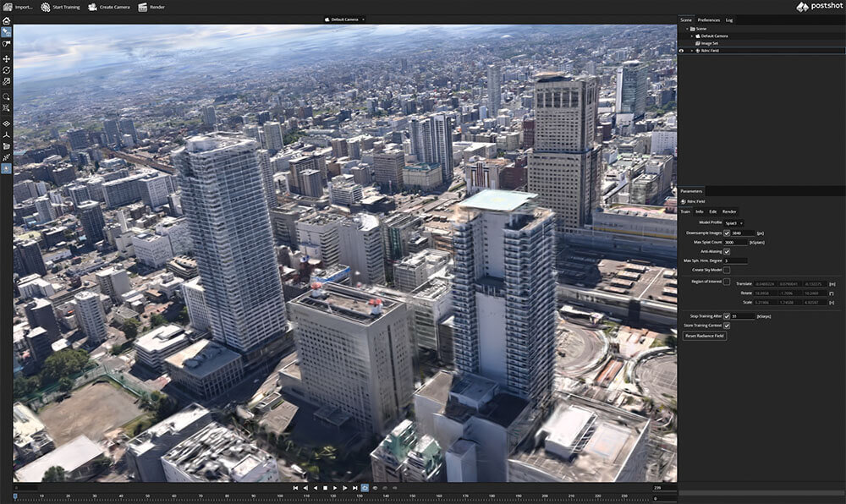Click the Max Splat Count input field
846x504 pixels.
733,242
